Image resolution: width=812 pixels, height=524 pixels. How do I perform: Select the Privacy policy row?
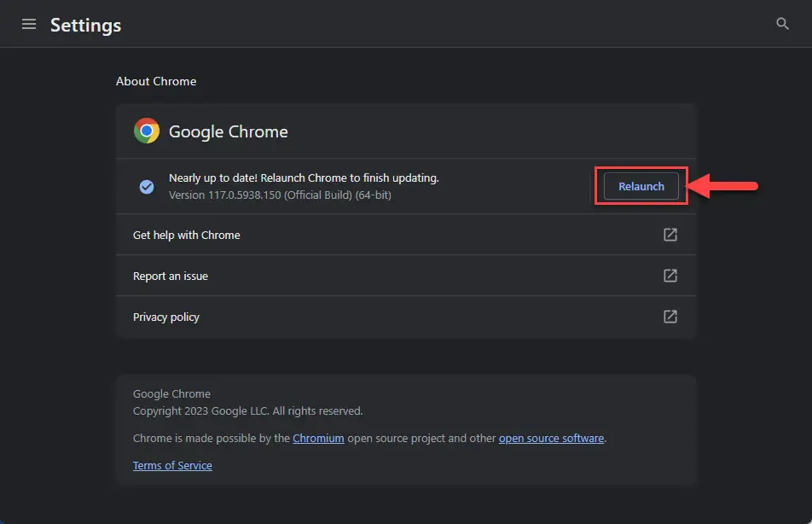[x=406, y=317]
